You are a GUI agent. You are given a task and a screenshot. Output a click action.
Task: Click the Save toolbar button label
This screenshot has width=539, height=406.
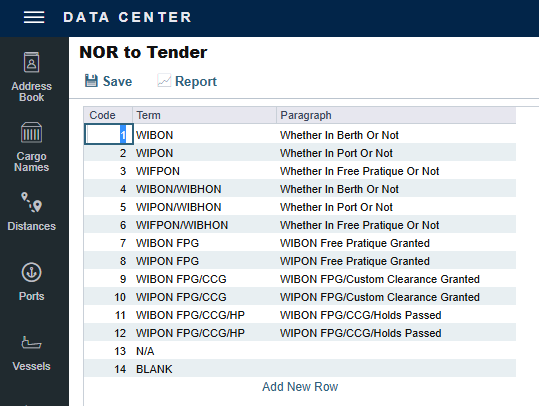pos(117,81)
